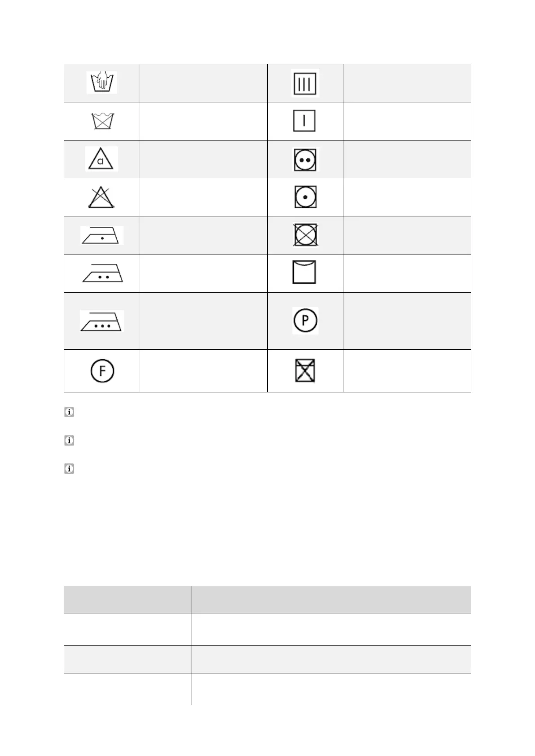Image resolution: width=535 pixels, height=756 pixels.
Task: Click the first info note icon below the table
Action: coord(69,412)
